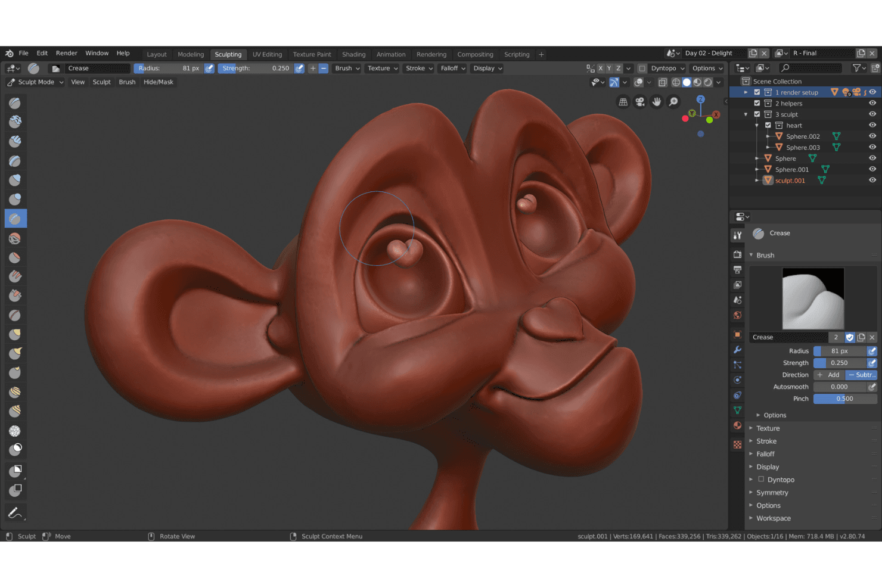Viewport: 882px width, 588px height.
Task: Open the Hide/Mask menu
Action: tap(159, 82)
